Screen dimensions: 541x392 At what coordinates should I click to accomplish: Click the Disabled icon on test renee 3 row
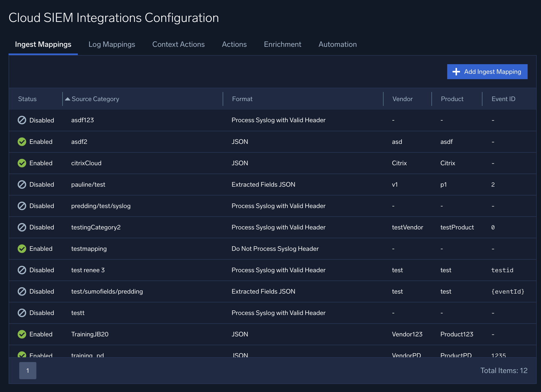coord(22,270)
